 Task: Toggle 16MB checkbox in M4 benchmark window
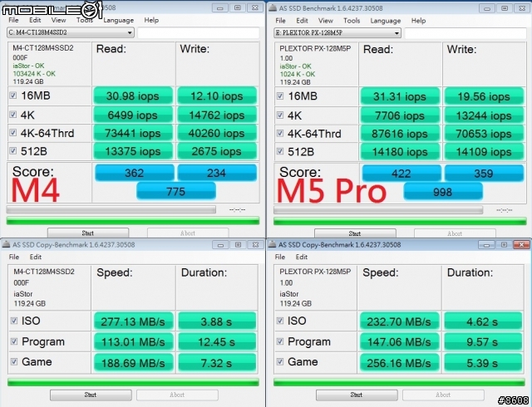[13, 96]
